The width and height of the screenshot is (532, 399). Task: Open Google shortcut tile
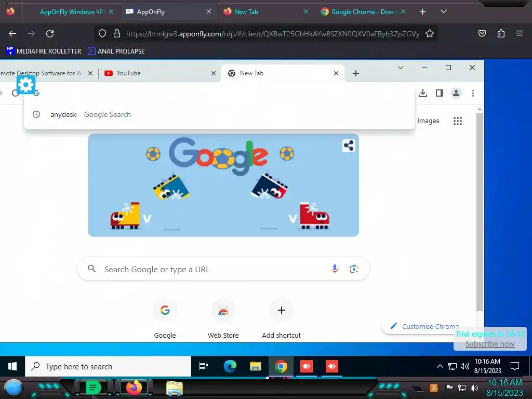click(165, 318)
